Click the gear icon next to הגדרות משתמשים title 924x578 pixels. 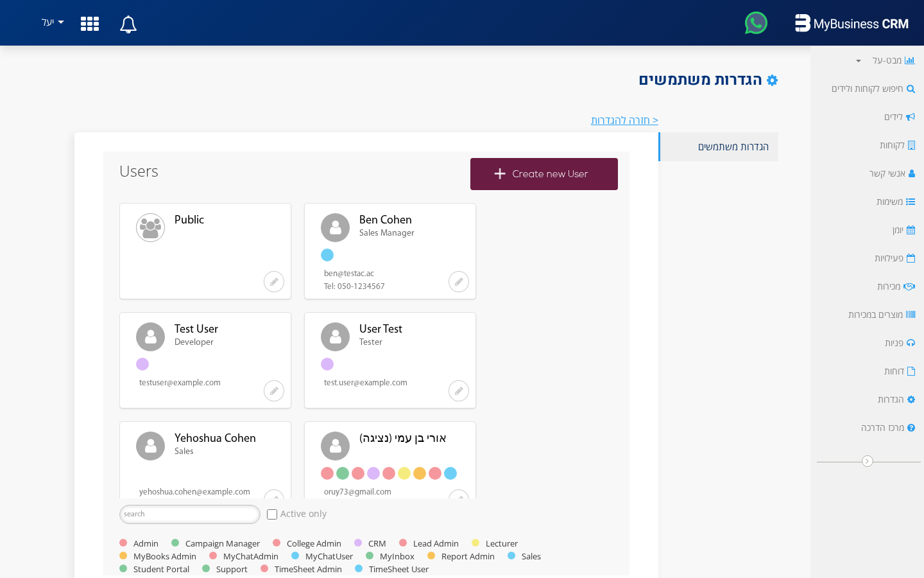click(x=772, y=80)
